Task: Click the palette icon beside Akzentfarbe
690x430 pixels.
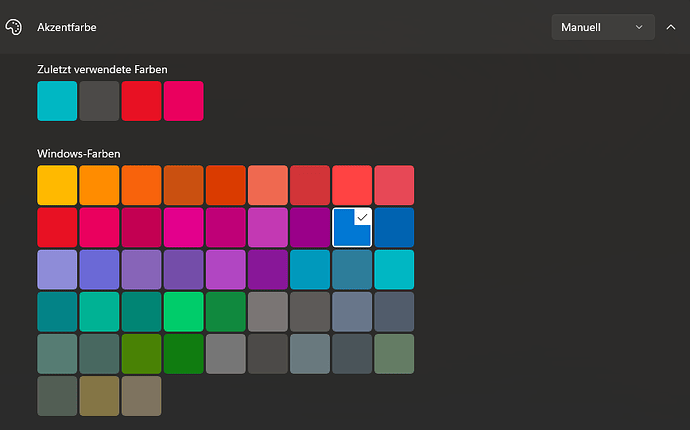Action: point(13,27)
